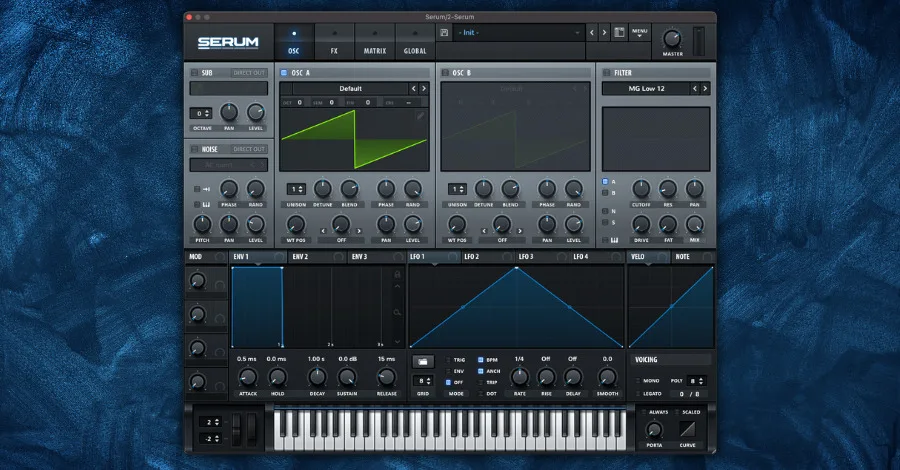This screenshot has height=470, width=900.
Task: Open the LFO shape folder icon
Action: (x=422, y=362)
